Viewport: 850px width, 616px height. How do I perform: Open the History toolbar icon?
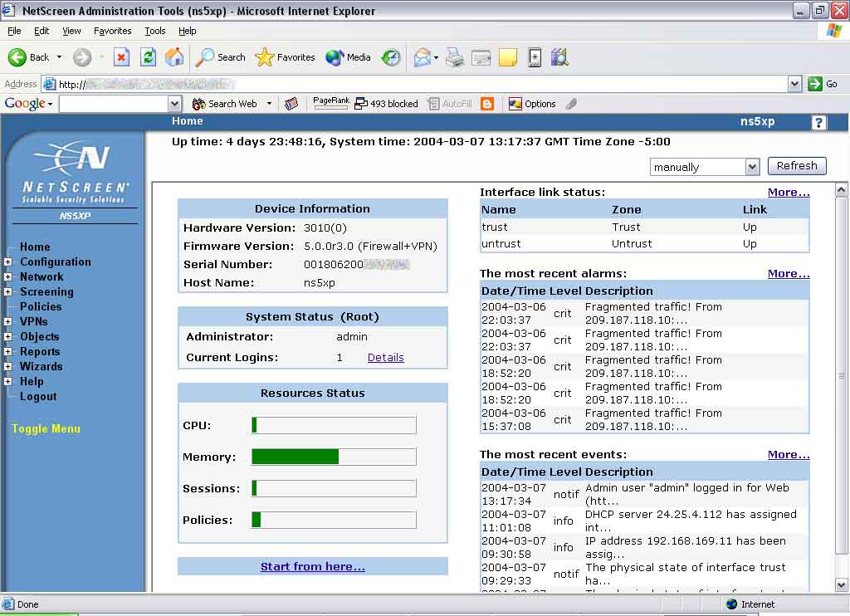tap(391, 57)
